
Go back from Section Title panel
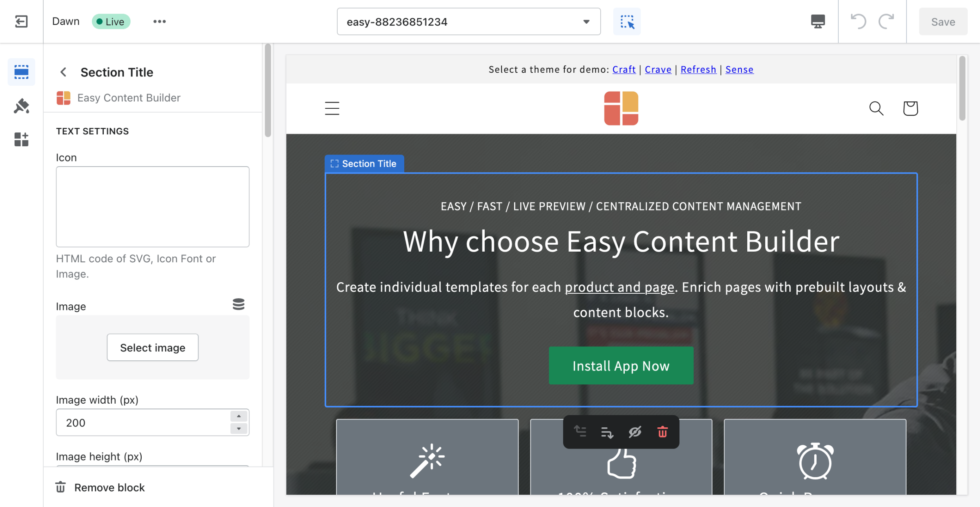(63, 72)
